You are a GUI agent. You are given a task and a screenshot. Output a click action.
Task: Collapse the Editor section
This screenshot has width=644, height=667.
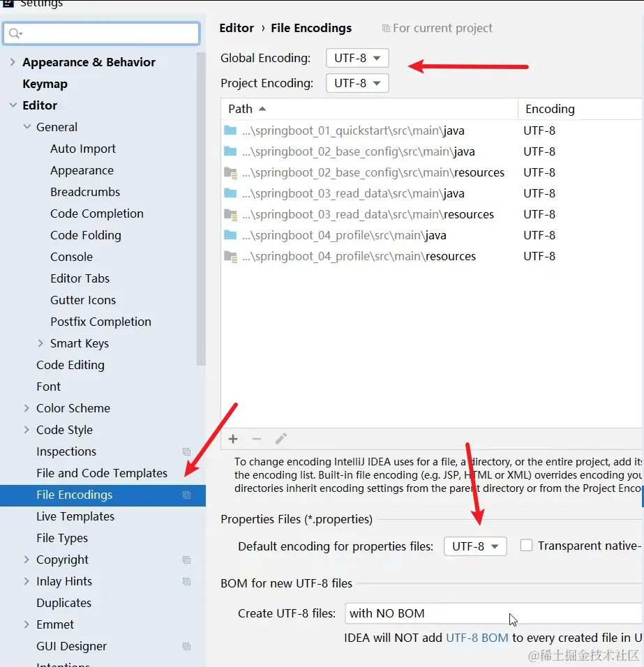pos(13,105)
